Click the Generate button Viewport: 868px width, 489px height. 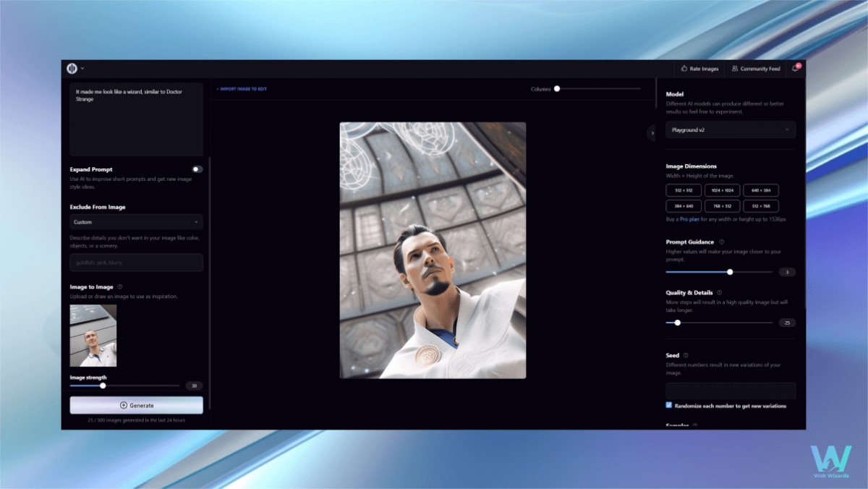pos(137,405)
